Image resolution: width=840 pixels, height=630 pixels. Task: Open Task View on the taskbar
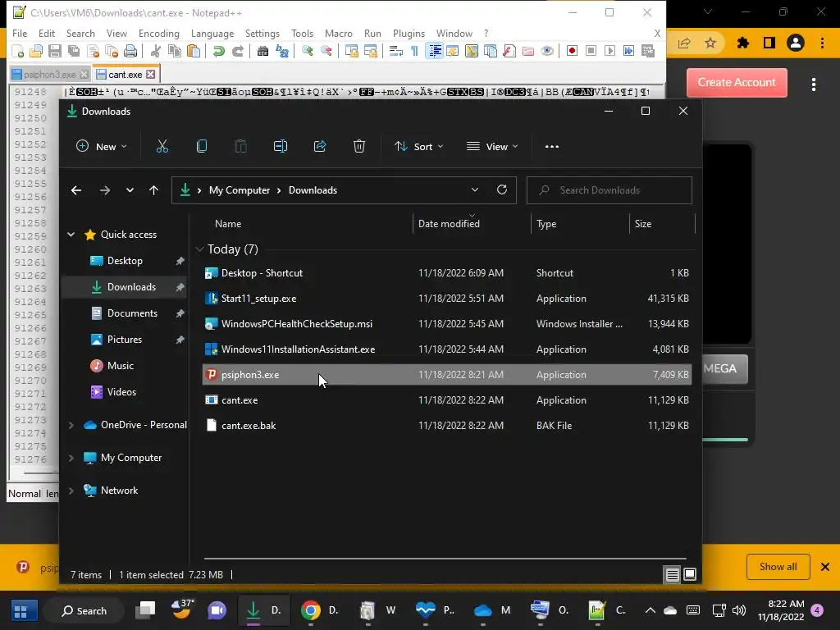coord(144,610)
